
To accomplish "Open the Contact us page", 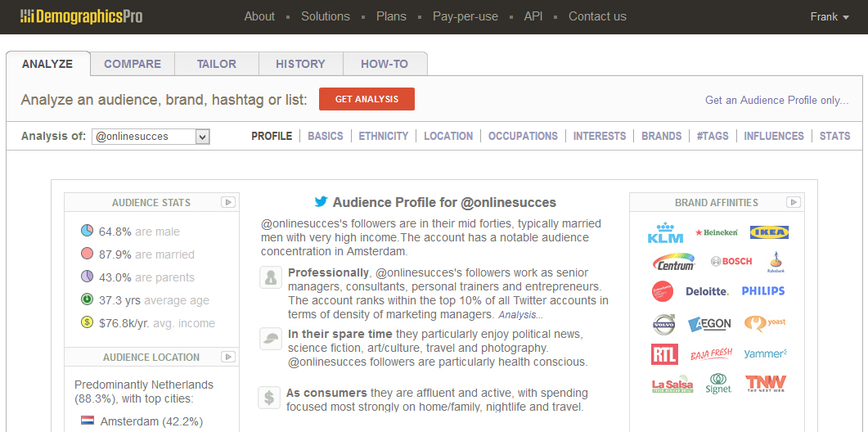I will pos(597,16).
